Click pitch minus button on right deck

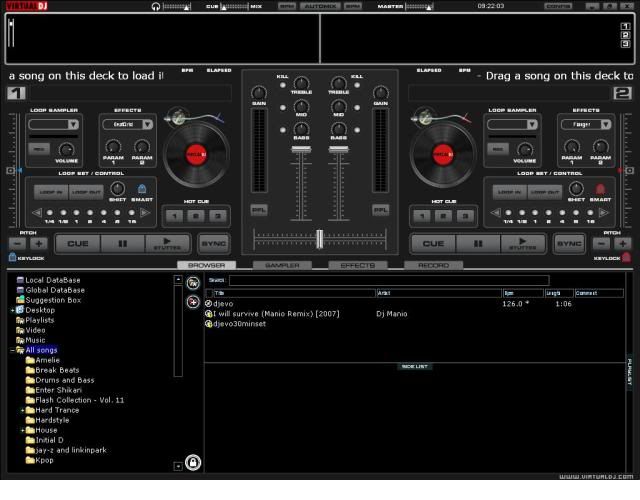click(603, 243)
